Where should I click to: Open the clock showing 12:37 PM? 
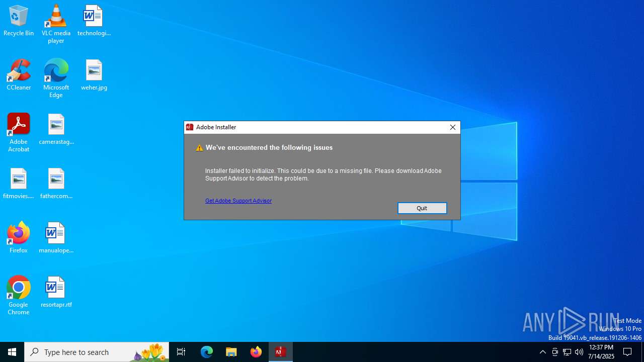pos(601,352)
